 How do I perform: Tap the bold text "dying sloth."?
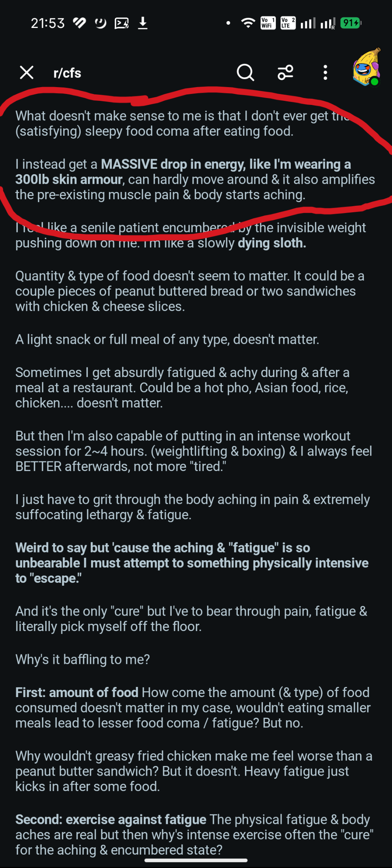(x=272, y=243)
